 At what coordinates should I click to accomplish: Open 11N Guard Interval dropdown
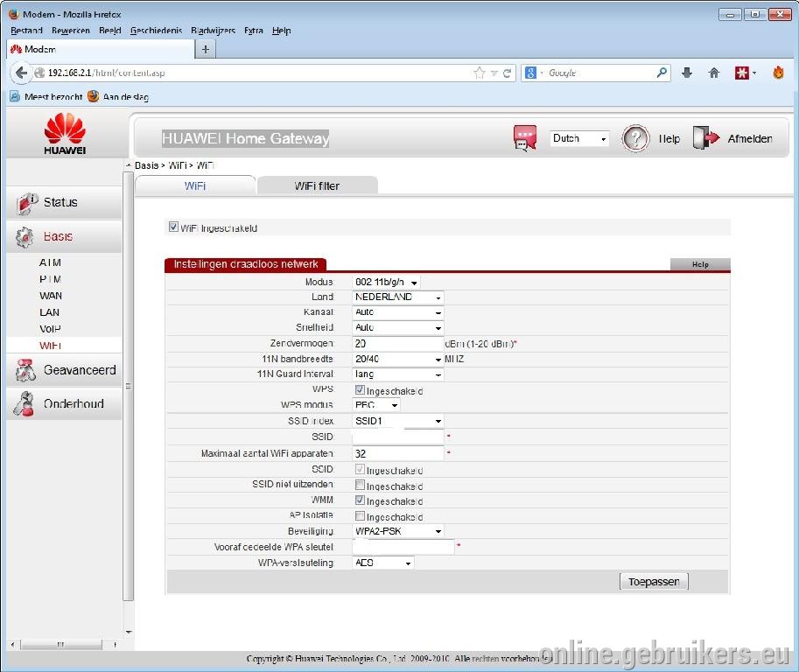(x=397, y=374)
